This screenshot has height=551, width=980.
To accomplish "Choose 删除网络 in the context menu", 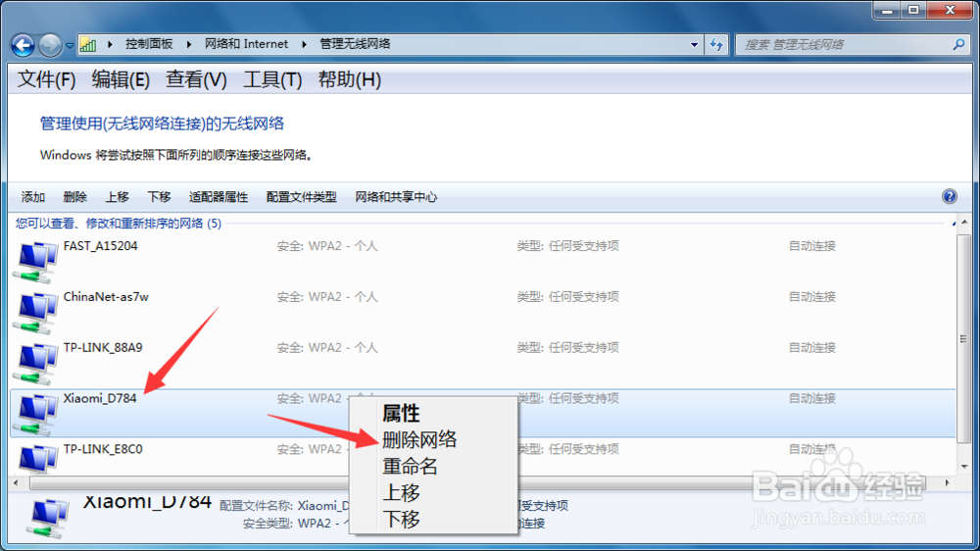I will tap(419, 439).
